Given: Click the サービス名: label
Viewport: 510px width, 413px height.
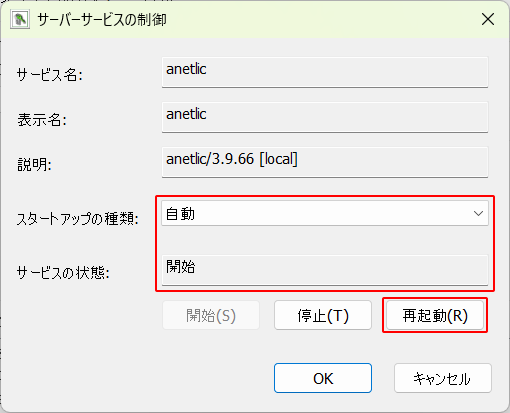Looking at the screenshot, I should (50, 75).
